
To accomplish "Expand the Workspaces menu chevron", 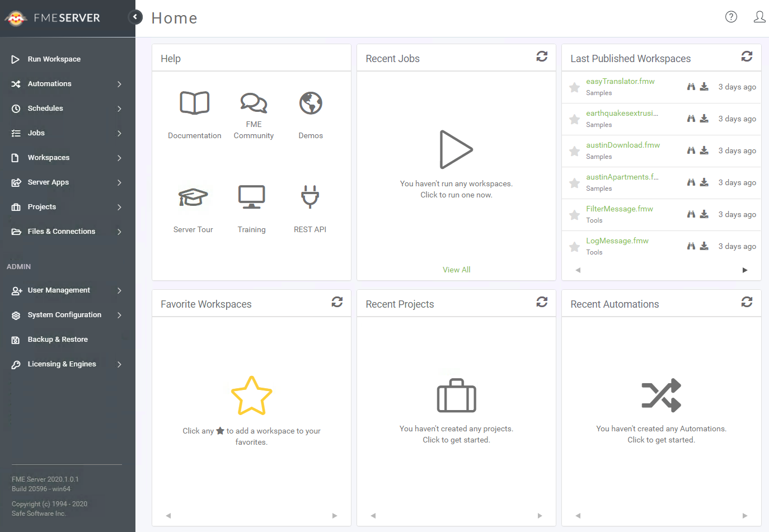I will 119,158.
